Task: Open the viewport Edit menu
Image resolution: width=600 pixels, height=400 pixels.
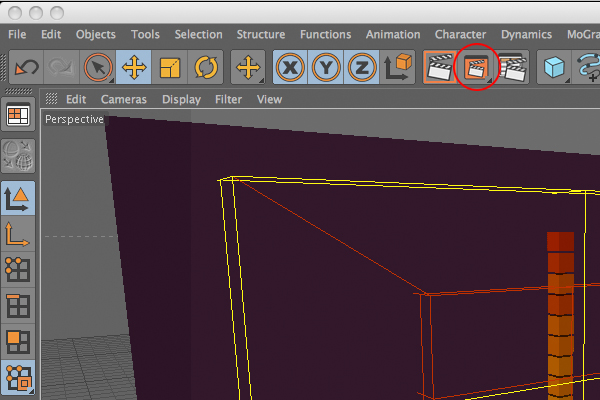Action: (x=76, y=100)
